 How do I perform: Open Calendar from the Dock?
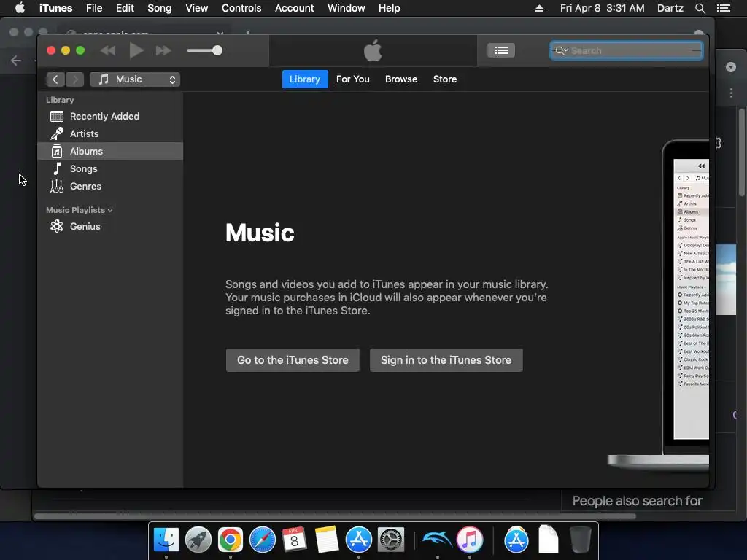click(295, 540)
